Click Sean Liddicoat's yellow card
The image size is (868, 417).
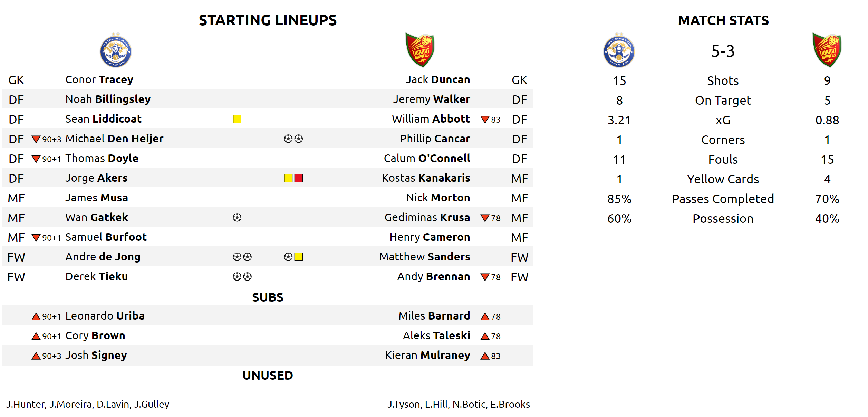click(237, 119)
